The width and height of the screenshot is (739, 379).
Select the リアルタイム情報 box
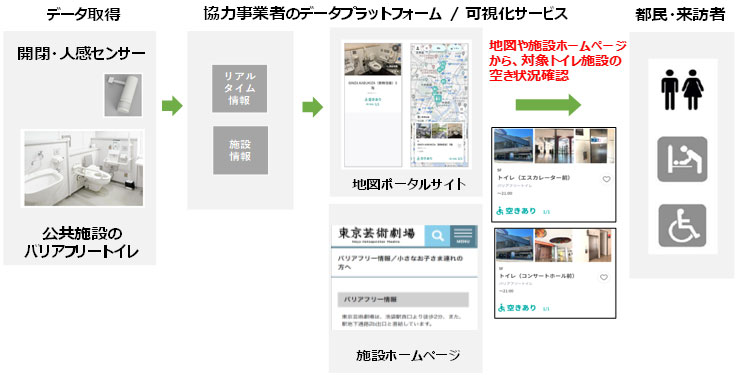click(x=239, y=88)
